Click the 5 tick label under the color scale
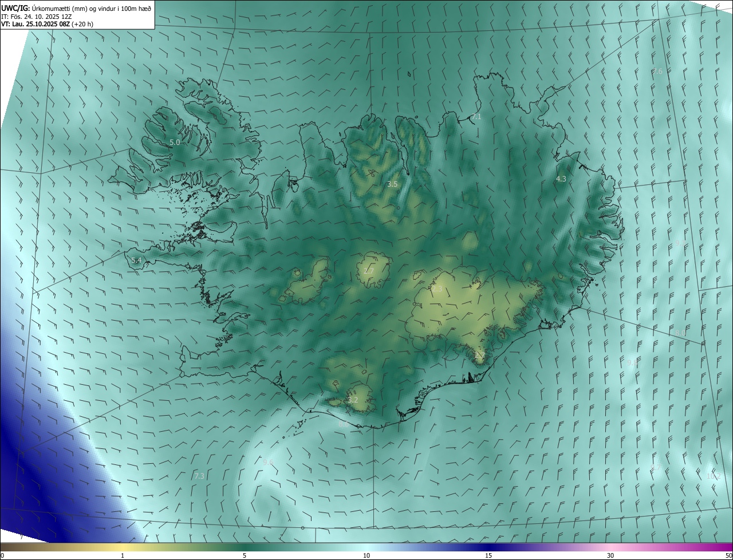733x560 pixels. click(245, 556)
